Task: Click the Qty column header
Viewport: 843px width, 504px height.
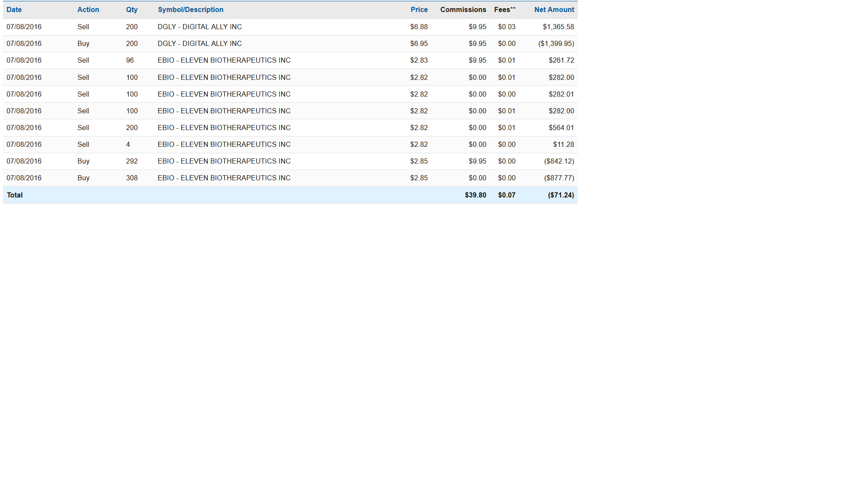Action: (131, 9)
